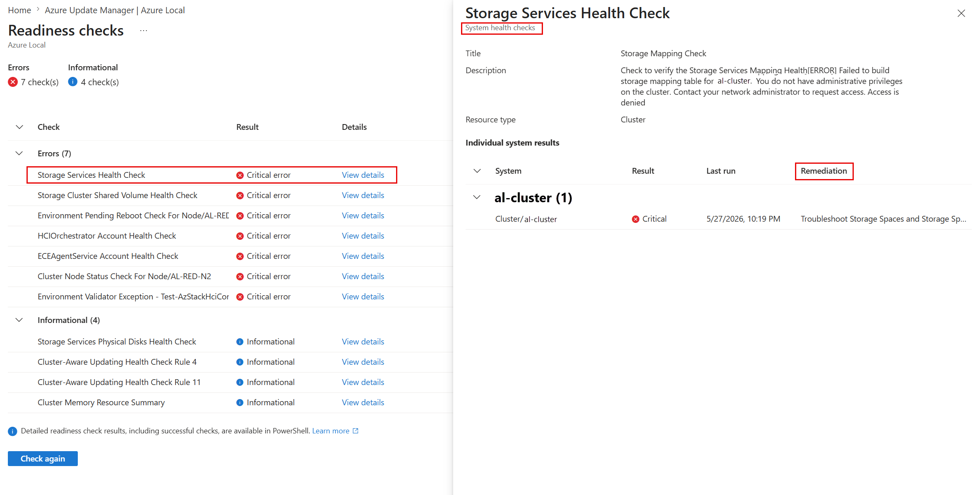View details for HCIOrchestrator Account Health Check
Screen dimensions: 980x495
363,236
